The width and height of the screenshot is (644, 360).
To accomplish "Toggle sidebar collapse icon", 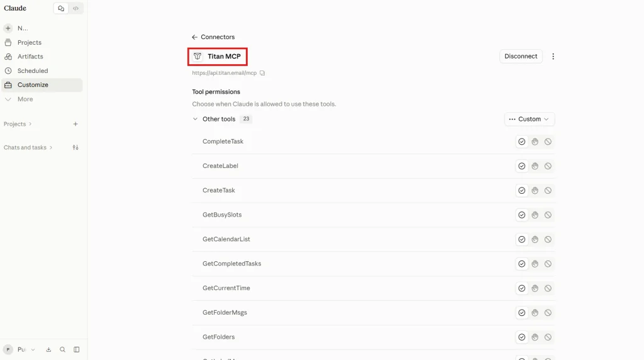I will coord(76,350).
